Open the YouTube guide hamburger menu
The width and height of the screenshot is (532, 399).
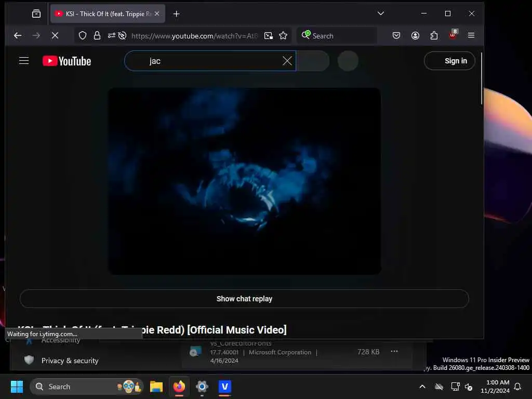click(24, 61)
